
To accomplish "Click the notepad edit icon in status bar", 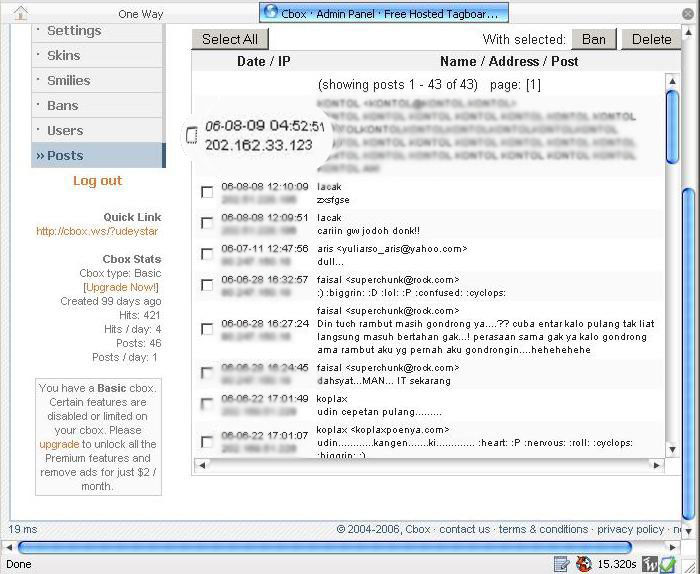I will (x=562, y=564).
